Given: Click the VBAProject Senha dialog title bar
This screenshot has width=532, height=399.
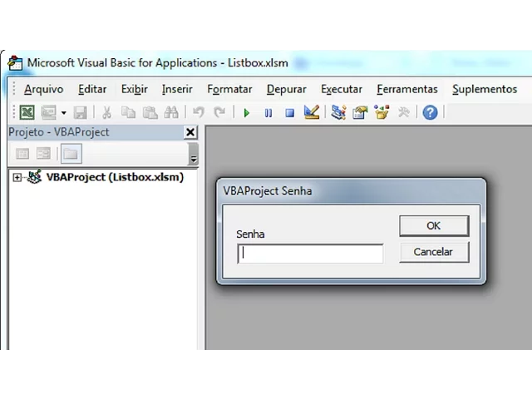Looking at the screenshot, I should [x=351, y=191].
